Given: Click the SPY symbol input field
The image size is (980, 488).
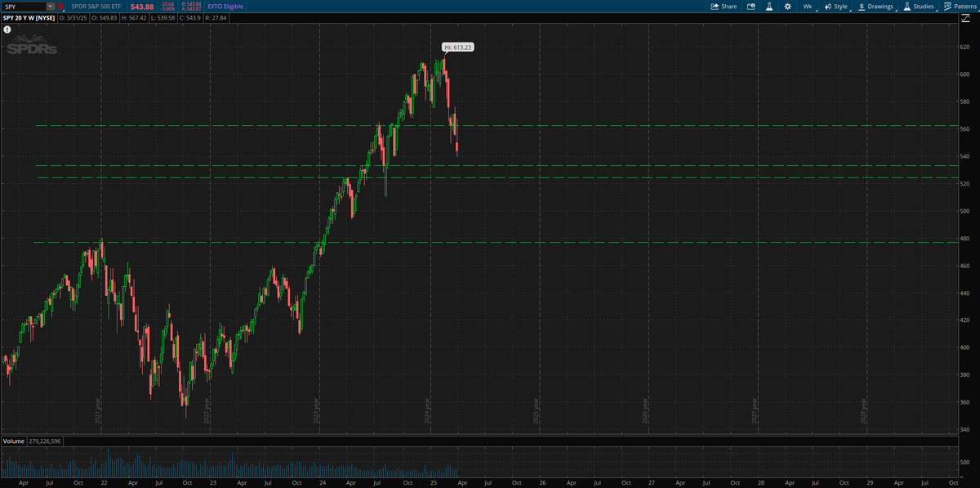Looking at the screenshot, I should pyautogui.click(x=24, y=6).
